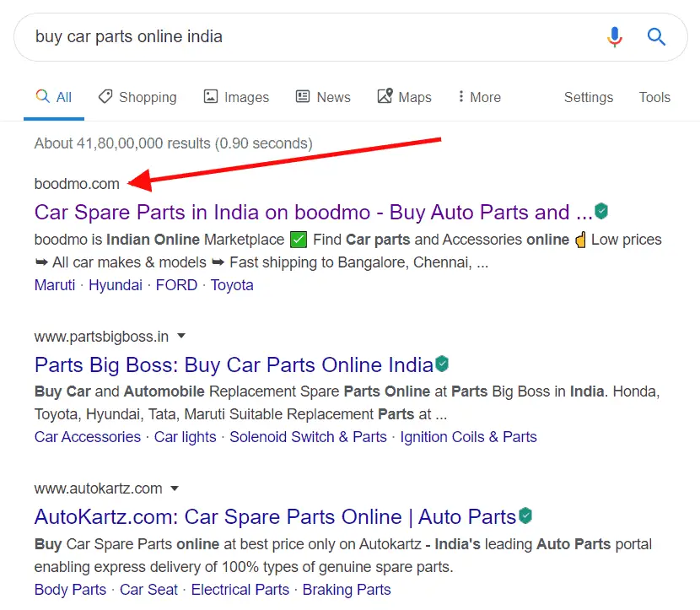Open the Car Seat sitelink
The height and width of the screenshot is (610, 700).
[148, 590]
